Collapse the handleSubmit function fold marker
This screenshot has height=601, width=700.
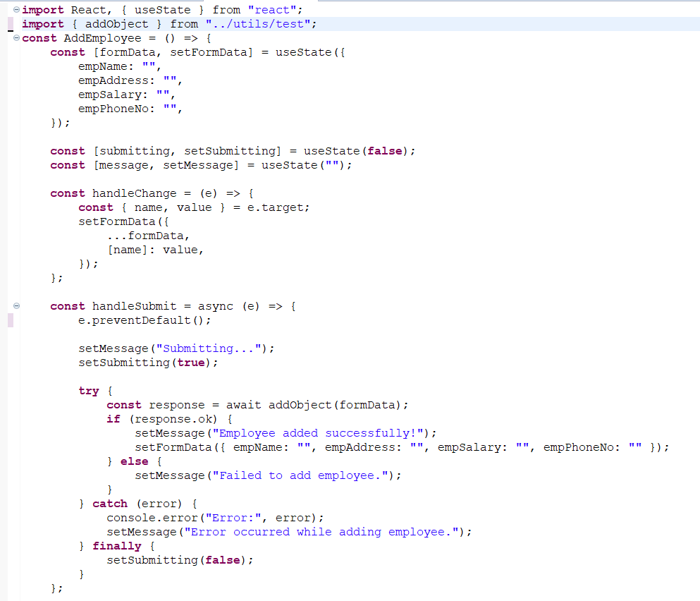(x=16, y=306)
